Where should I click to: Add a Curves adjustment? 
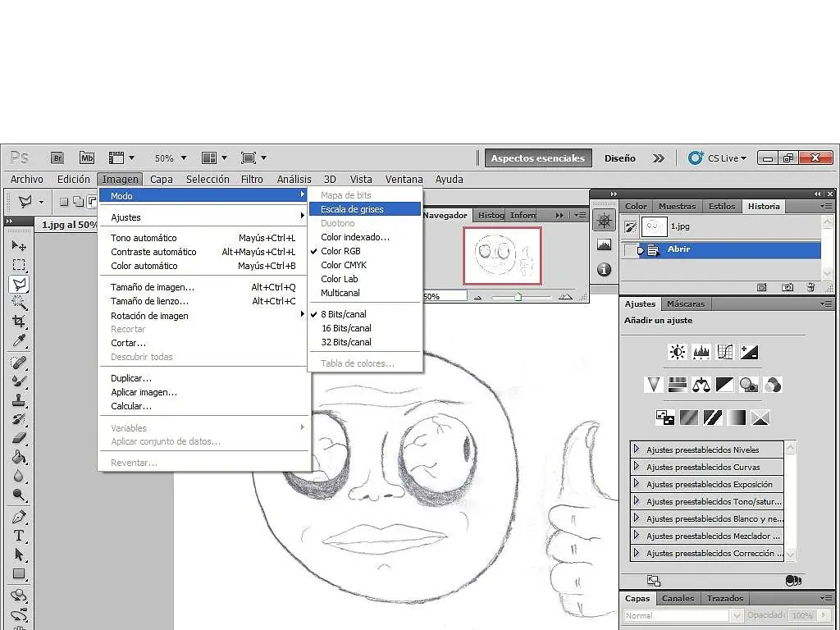[725, 352]
